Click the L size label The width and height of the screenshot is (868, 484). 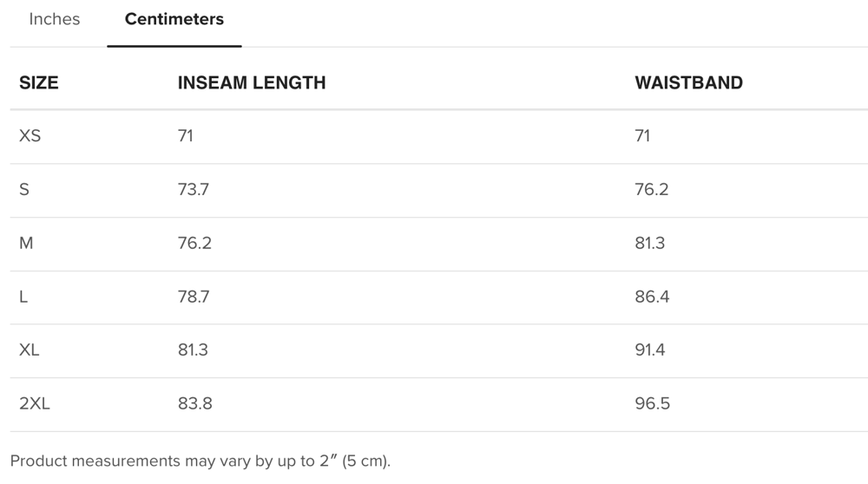(23, 298)
